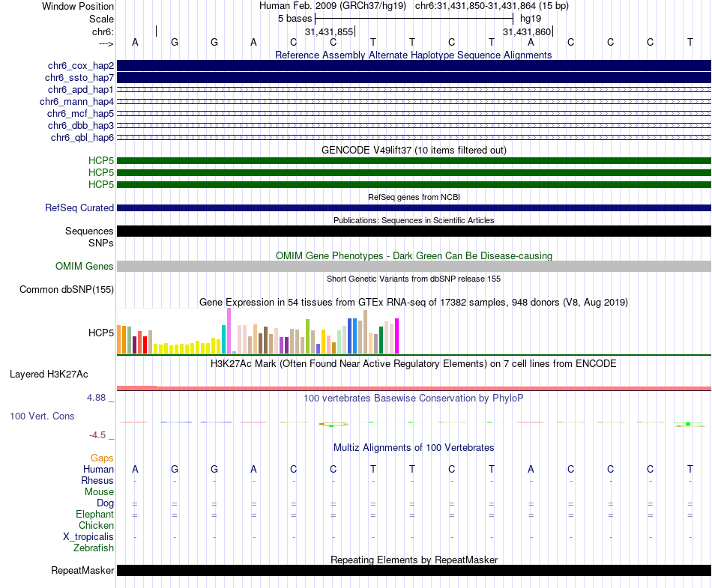Open the chr6_ssto_hap7 haplotype label
Image resolution: width=712 pixels, height=588 pixels.
[x=79, y=78]
